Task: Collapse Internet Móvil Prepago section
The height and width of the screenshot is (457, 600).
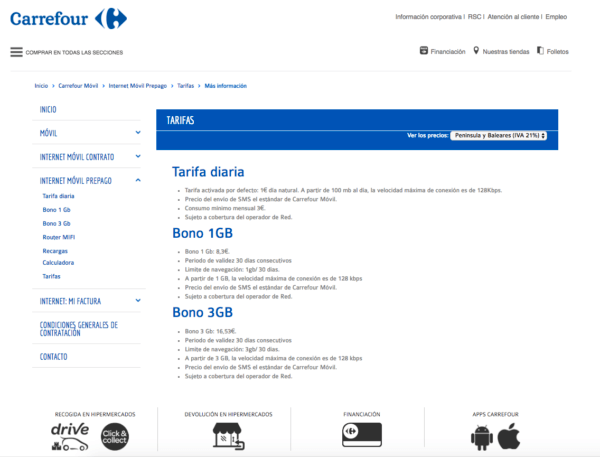Action: (138, 181)
